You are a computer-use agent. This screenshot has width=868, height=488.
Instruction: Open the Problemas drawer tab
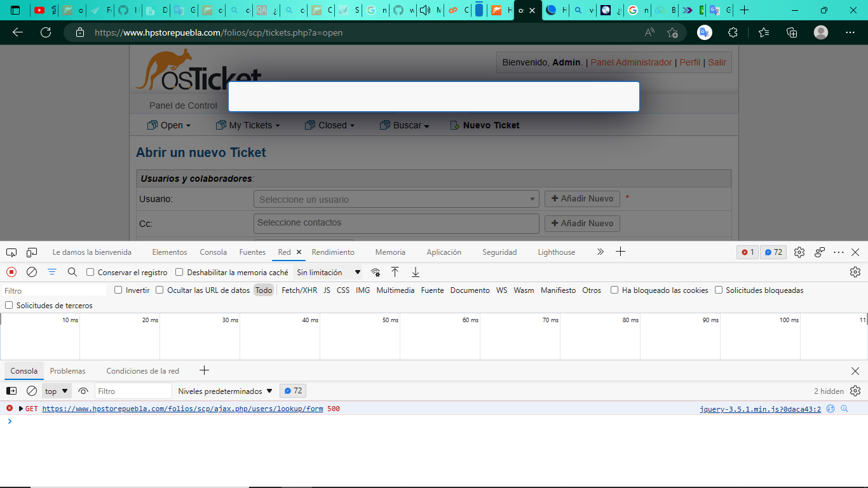pos(67,370)
